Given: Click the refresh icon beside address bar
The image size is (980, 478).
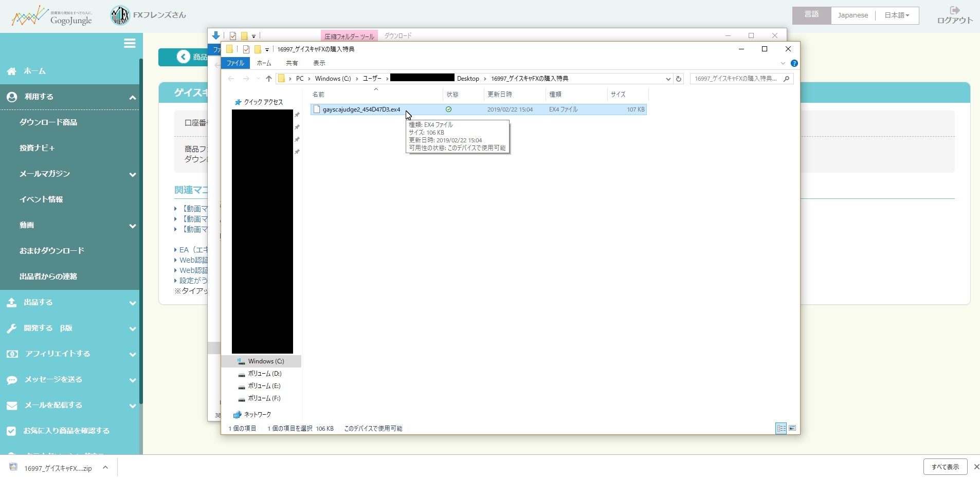Looking at the screenshot, I should 679,79.
